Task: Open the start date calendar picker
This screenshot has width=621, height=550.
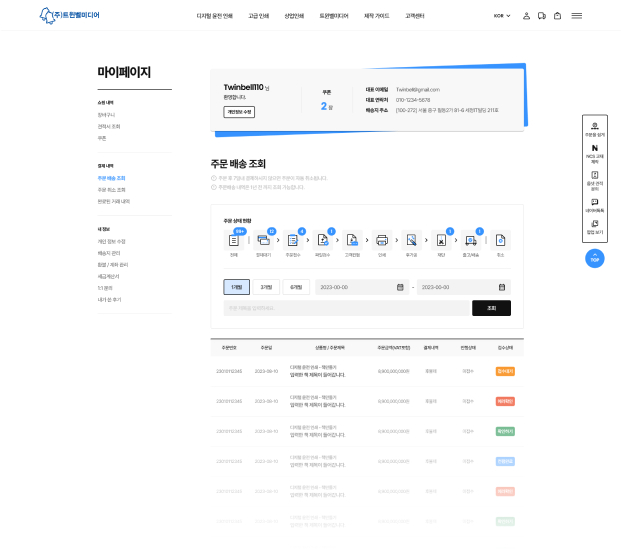Action: click(400, 287)
